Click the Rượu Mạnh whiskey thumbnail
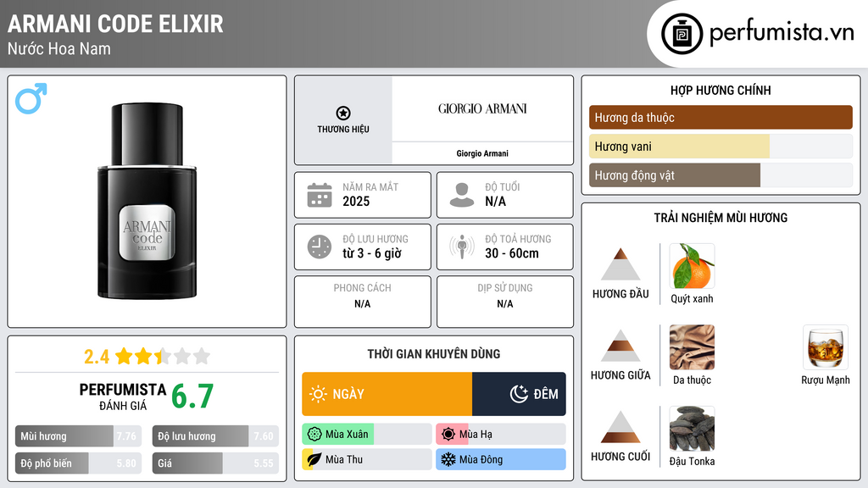Image resolution: width=868 pixels, height=488 pixels. tap(825, 347)
